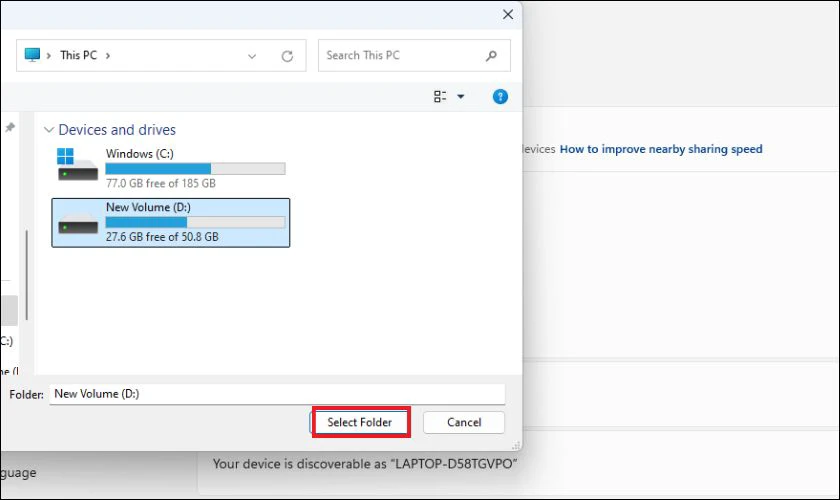Click the navigation pane vertical scrollbar

(x=26, y=275)
